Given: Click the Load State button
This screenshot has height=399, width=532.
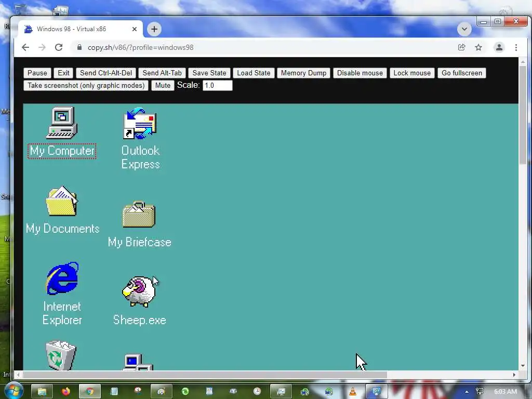Looking at the screenshot, I should pos(254,73).
